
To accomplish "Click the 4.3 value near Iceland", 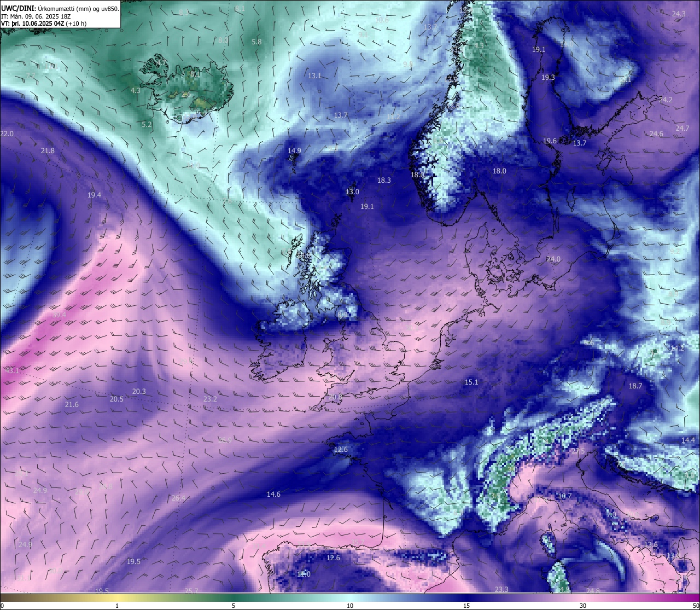I will tap(135, 90).
